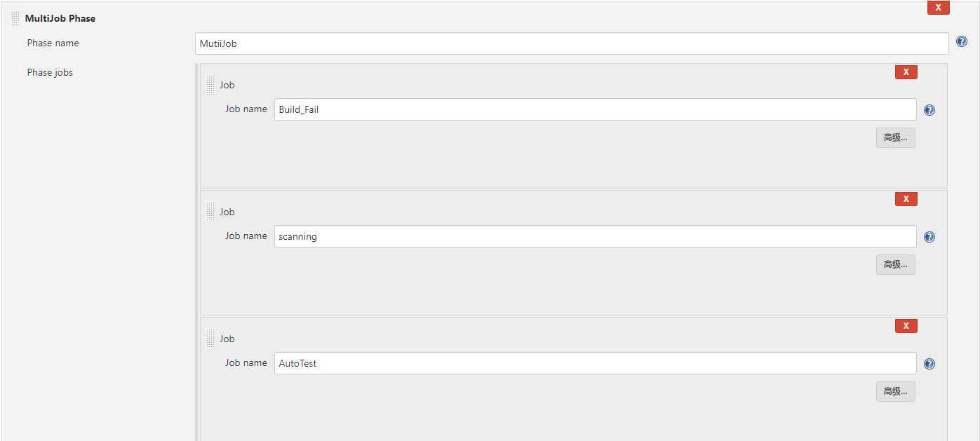Click drag handle of Build_Fail job block
Image resolution: width=980 pixels, height=441 pixels.
click(x=210, y=85)
